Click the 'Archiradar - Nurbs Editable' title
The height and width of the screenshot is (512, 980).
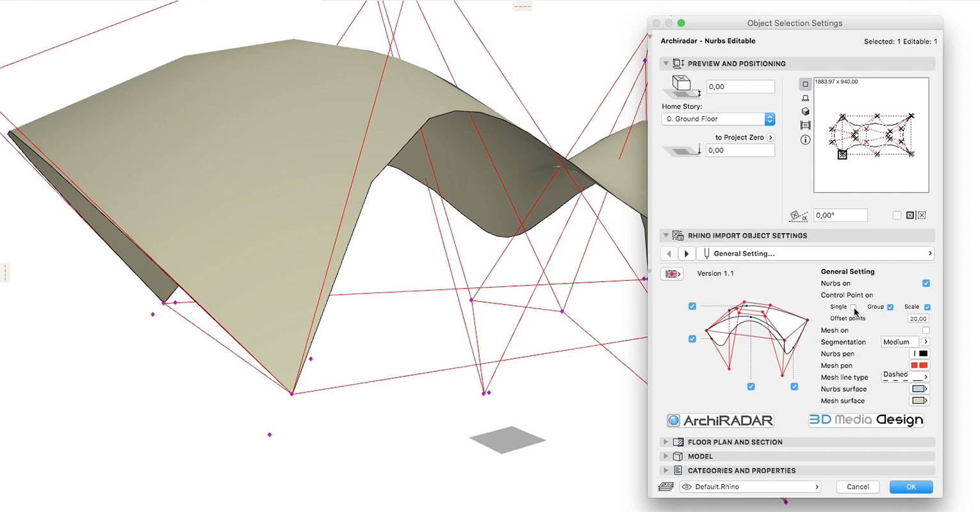click(708, 41)
